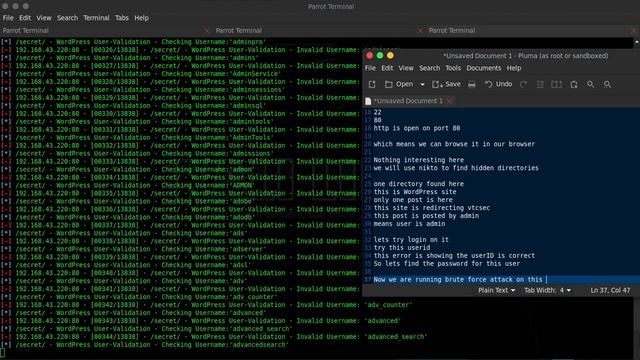Click terminal line checking username 'AdminService'

pos(141,74)
